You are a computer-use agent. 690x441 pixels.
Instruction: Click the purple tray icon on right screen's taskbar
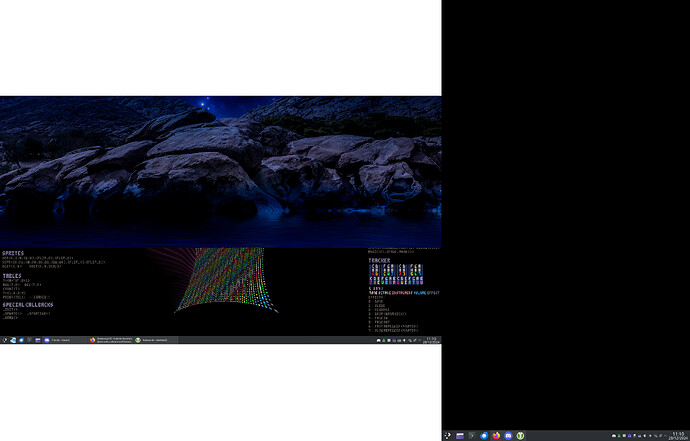pyautogui.click(x=629, y=436)
